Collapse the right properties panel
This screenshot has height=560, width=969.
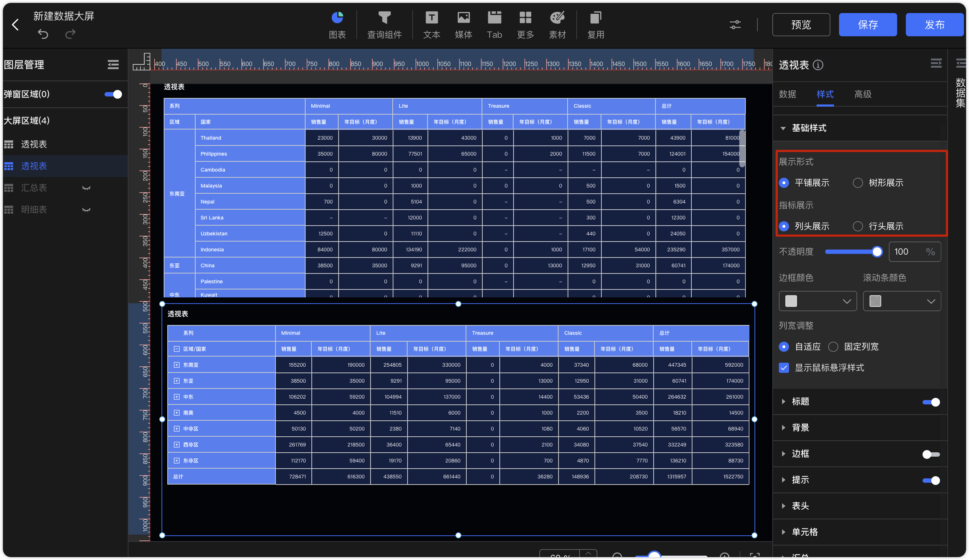[x=936, y=63]
